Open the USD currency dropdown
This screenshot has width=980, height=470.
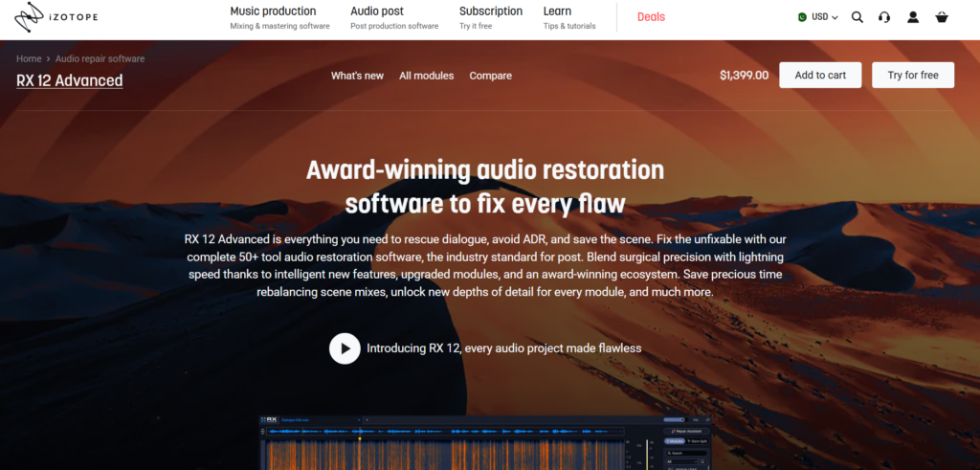click(x=818, y=17)
